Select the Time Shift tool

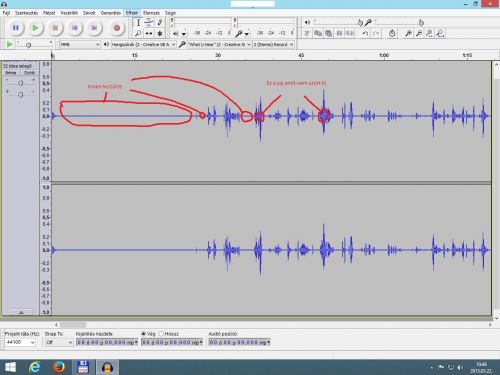coord(149,33)
